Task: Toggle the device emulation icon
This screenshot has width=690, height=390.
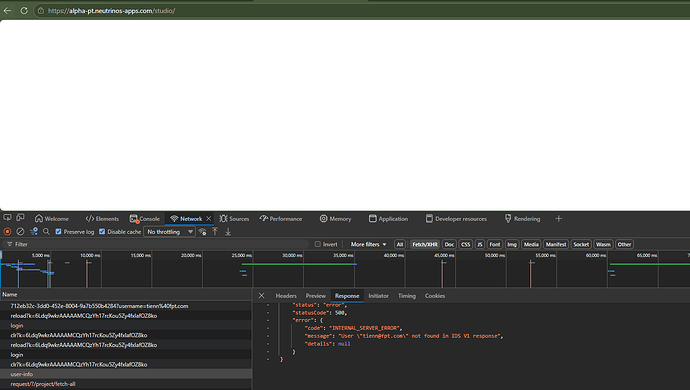Action: [x=20, y=218]
